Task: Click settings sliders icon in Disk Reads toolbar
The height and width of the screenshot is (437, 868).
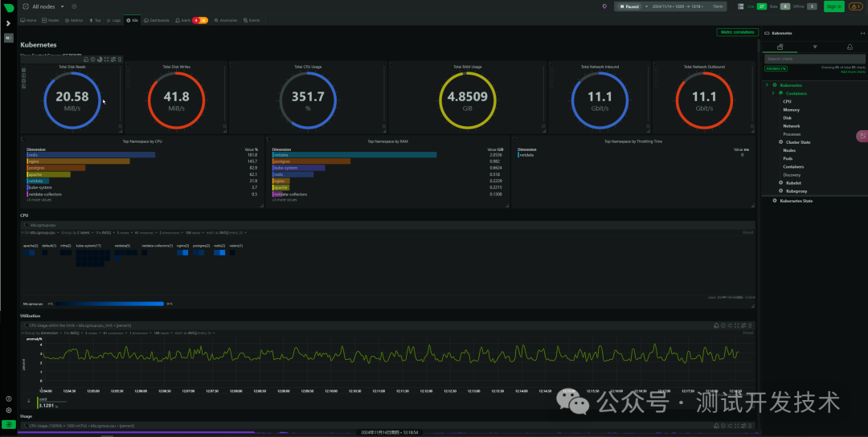Action: 113,59
